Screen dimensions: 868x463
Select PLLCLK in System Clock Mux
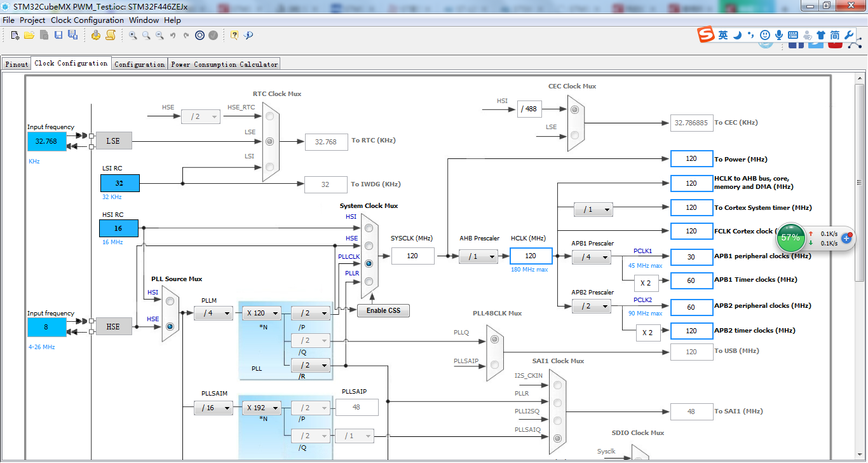tap(369, 263)
